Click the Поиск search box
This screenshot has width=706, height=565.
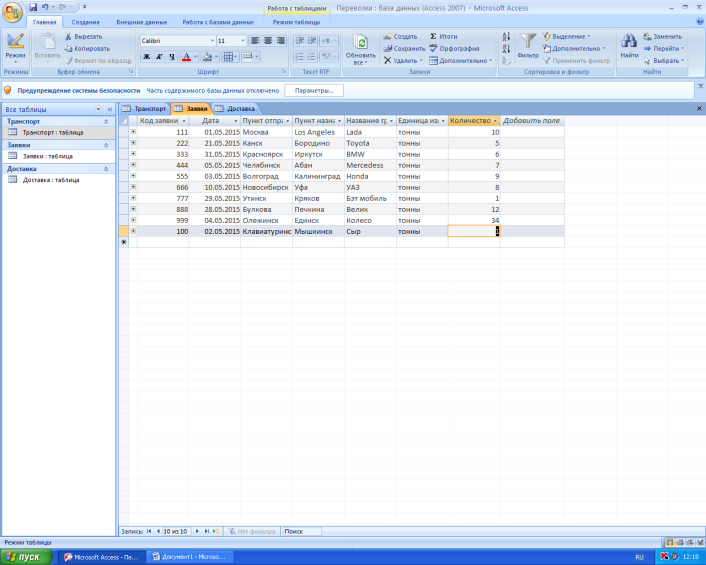point(301,531)
